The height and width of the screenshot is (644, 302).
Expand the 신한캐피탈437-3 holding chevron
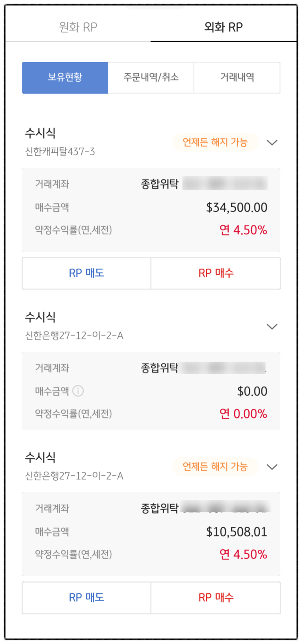(x=272, y=143)
